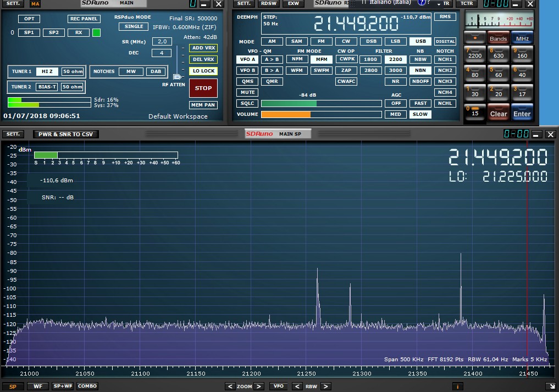
Task: Click the S-meter gauge display
Action: point(500,20)
